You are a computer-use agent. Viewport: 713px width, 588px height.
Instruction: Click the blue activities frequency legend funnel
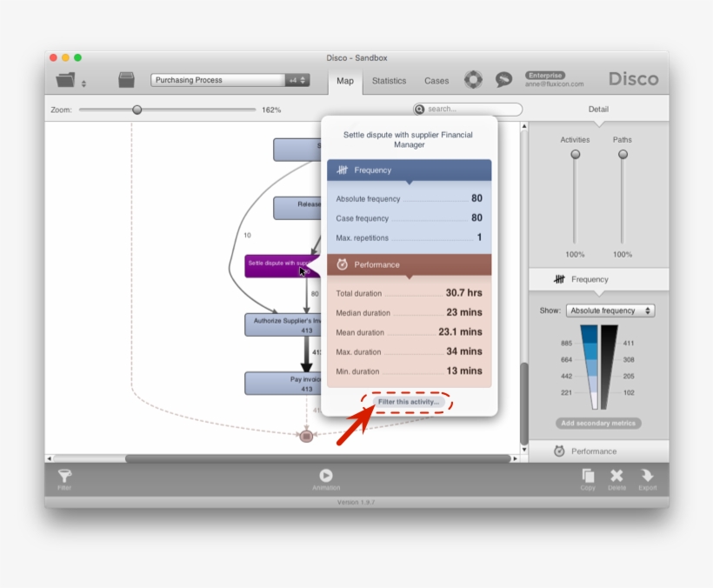click(590, 367)
